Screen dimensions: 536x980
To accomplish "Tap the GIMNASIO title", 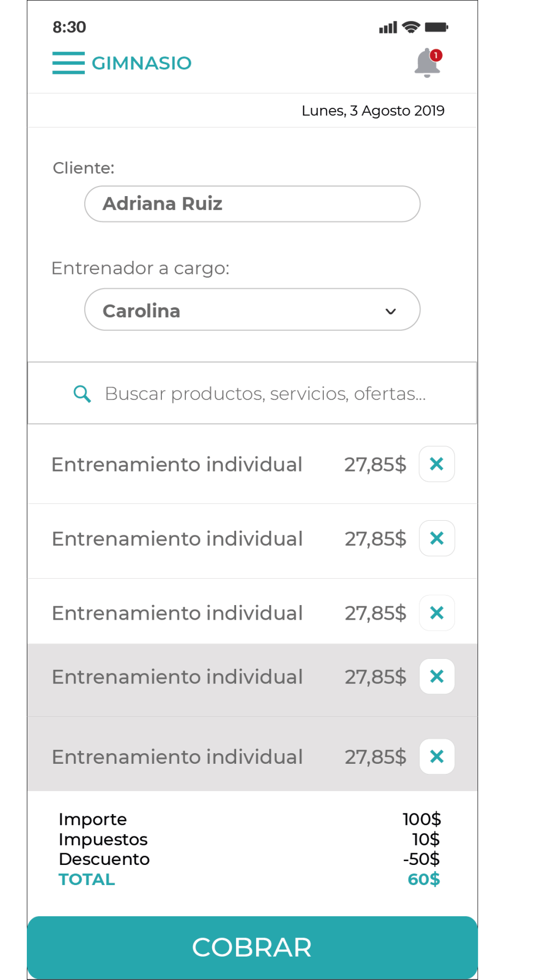I will point(141,63).
